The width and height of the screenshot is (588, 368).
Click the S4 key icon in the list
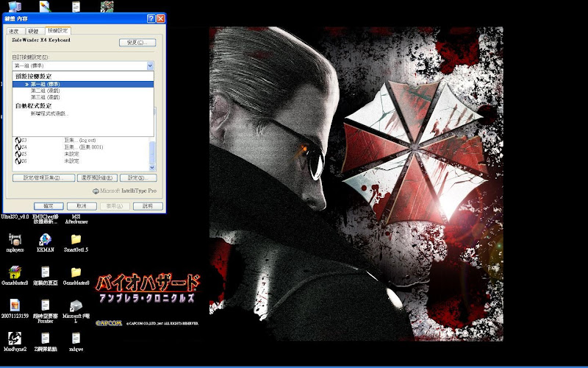pos(18,147)
